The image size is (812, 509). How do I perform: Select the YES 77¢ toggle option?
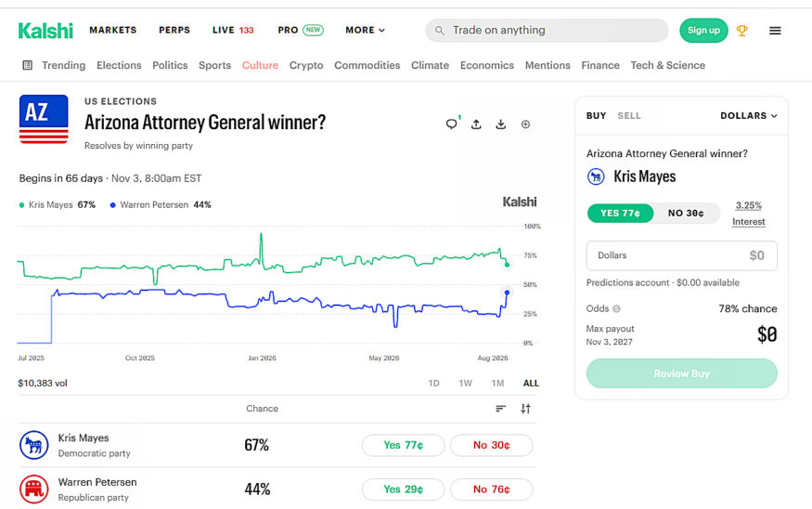[x=620, y=213]
